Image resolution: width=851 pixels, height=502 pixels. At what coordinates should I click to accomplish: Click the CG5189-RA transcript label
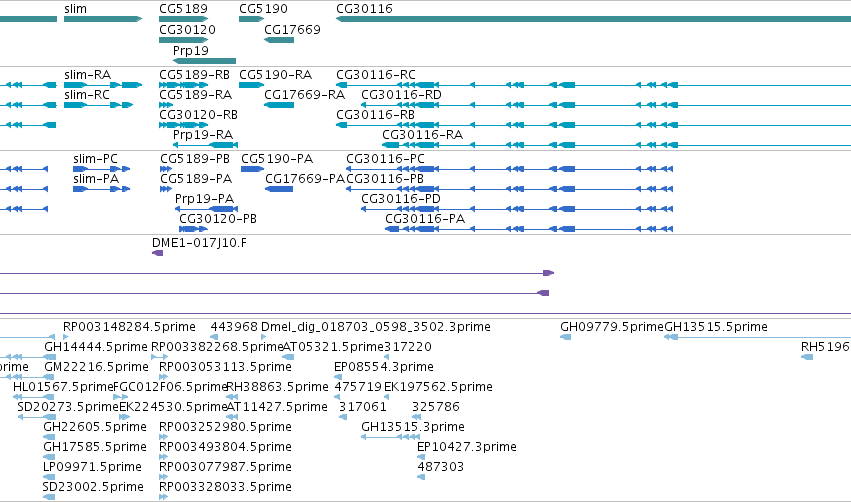(195, 95)
